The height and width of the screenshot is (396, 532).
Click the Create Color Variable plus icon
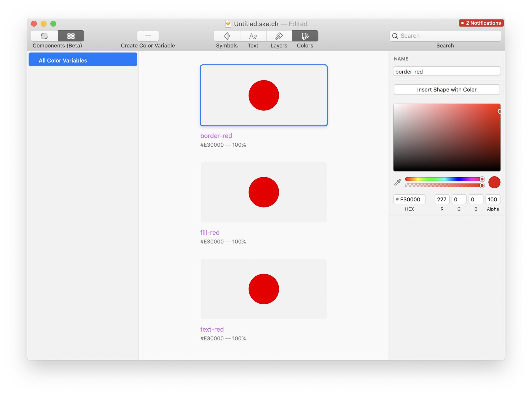click(148, 36)
